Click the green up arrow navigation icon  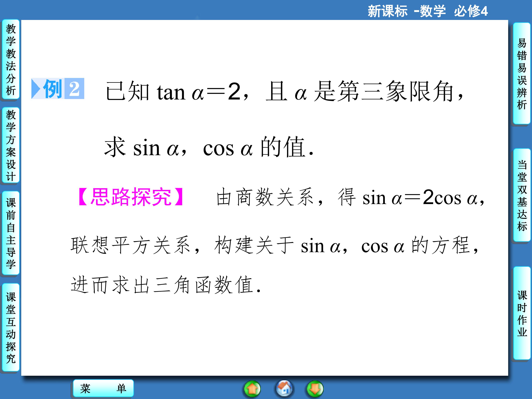pyautogui.click(x=252, y=389)
